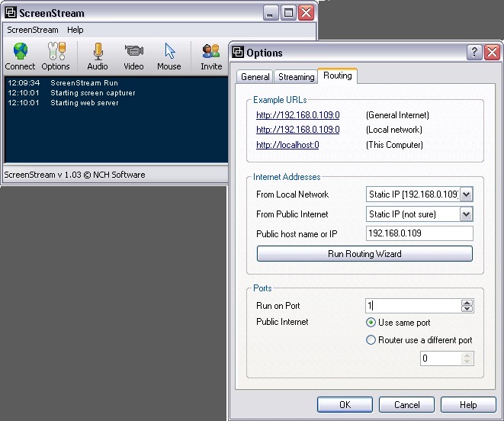Click the log entry 'Starting web server'
This screenshot has width=504, height=421.
click(x=85, y=103)
